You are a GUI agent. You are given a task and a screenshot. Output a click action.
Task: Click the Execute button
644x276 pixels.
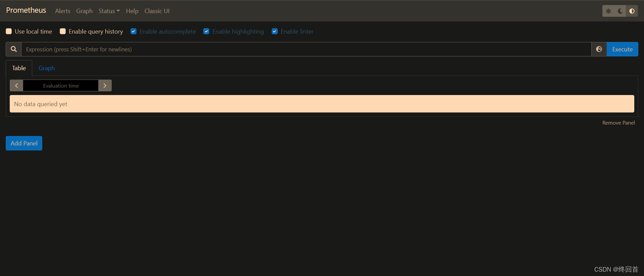[623, 49]
